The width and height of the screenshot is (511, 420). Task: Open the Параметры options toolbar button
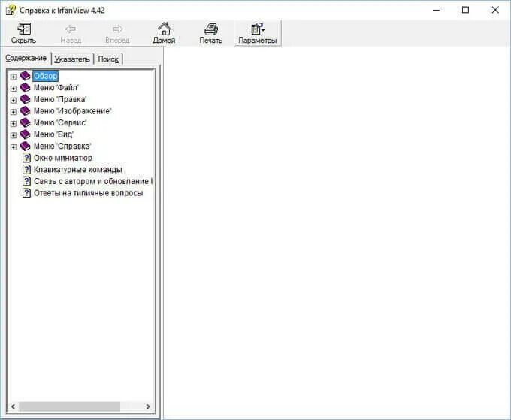(258, 32)
